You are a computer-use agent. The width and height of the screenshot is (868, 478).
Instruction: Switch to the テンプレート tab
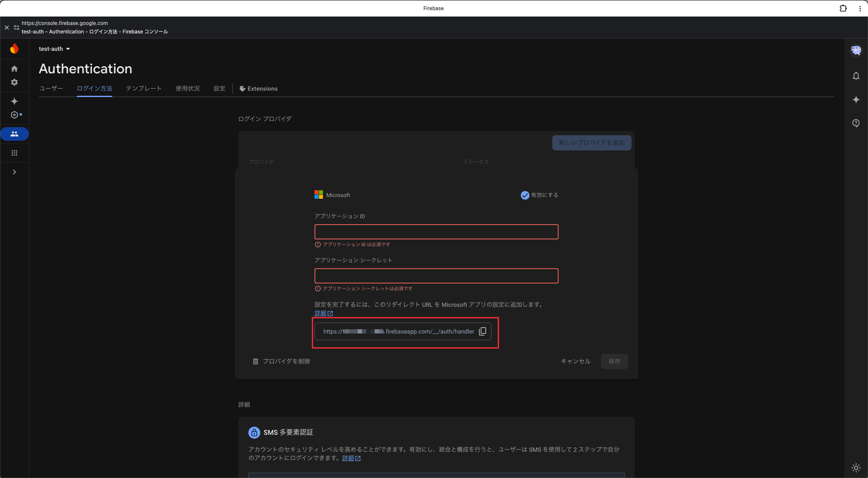(144, 89)
